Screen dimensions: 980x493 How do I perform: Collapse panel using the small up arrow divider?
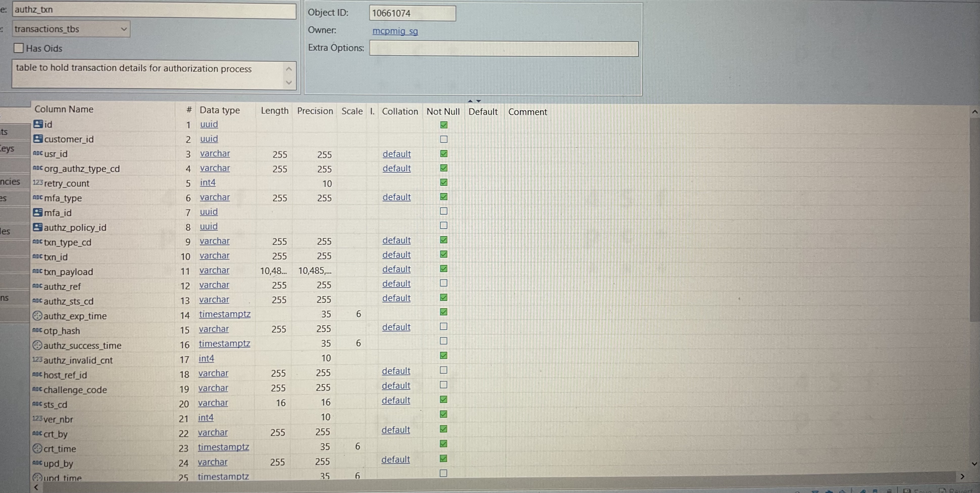(x=470, y=101)
